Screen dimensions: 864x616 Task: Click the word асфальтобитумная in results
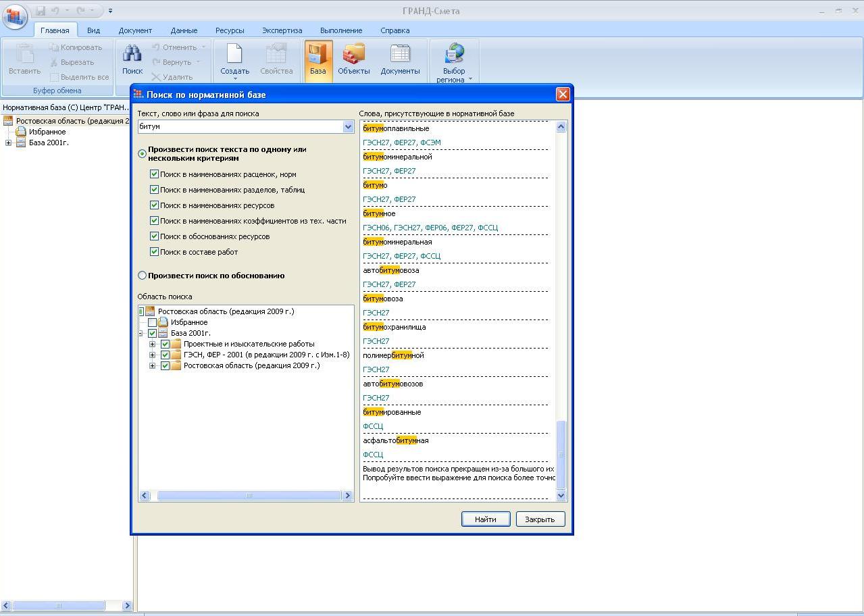click(x=395, y=440)
